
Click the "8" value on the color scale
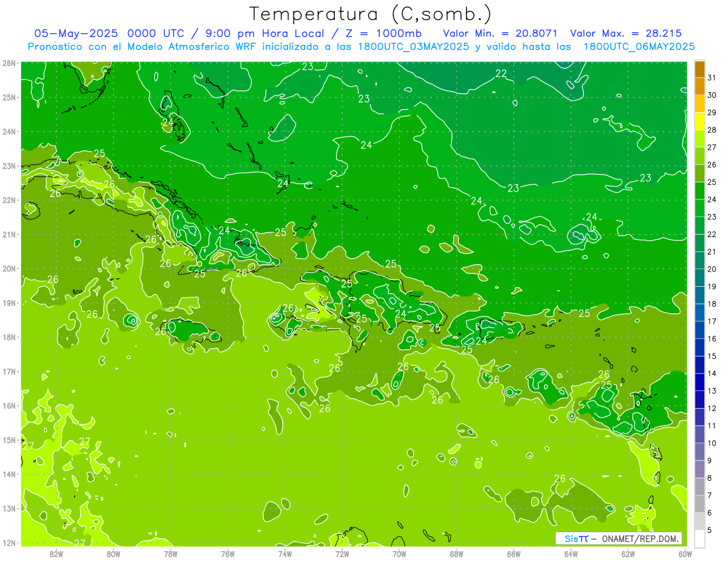(x=710, y=478)
